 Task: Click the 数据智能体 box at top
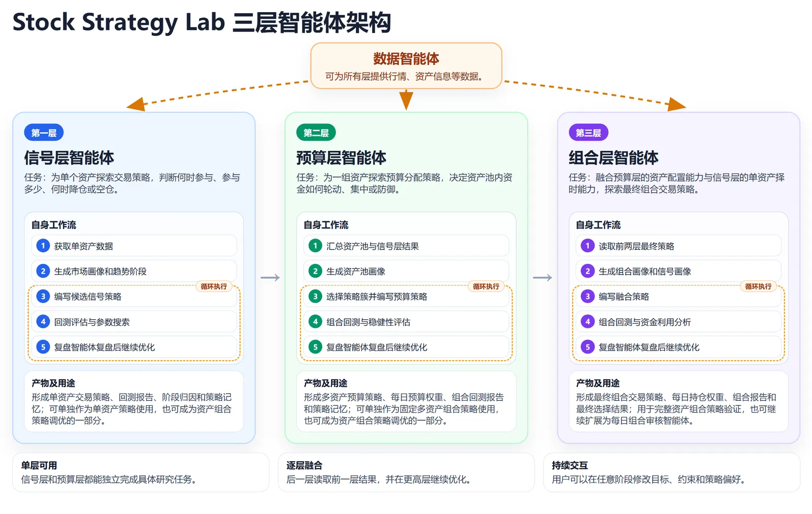[x=406, y=66]
